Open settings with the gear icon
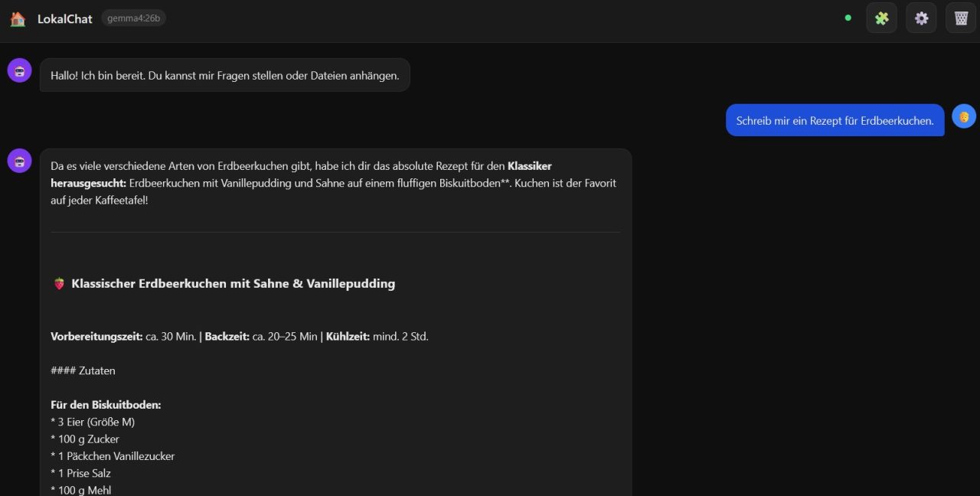This screenshot has width=980, height=496. point(921,18)
